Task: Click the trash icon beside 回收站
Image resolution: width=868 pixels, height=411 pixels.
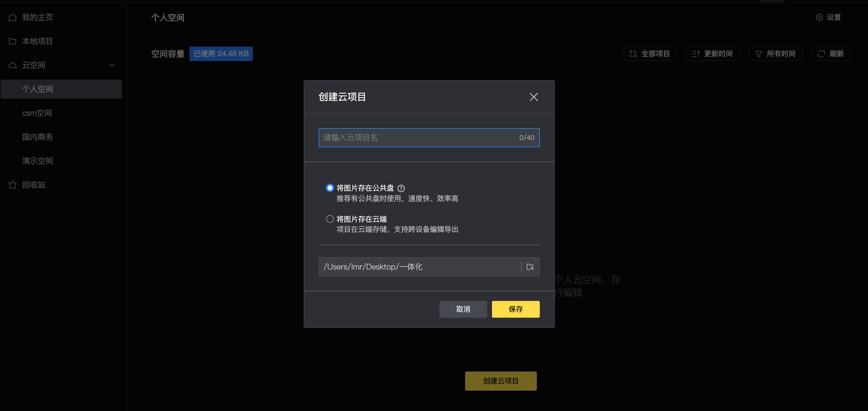Action: point(13,185)
